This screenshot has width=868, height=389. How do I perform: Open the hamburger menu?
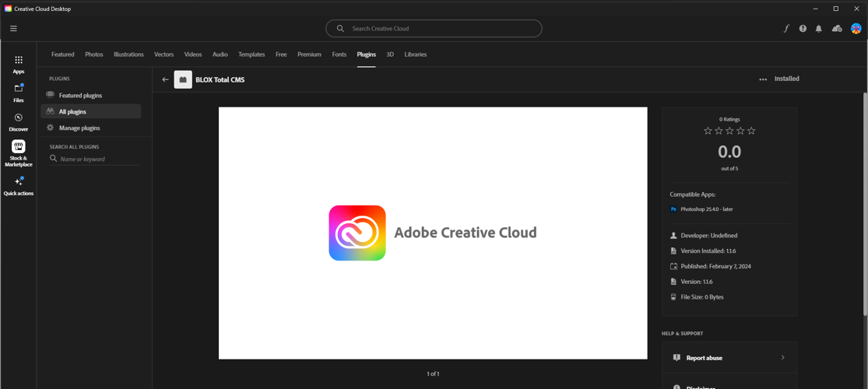[13, 29]
